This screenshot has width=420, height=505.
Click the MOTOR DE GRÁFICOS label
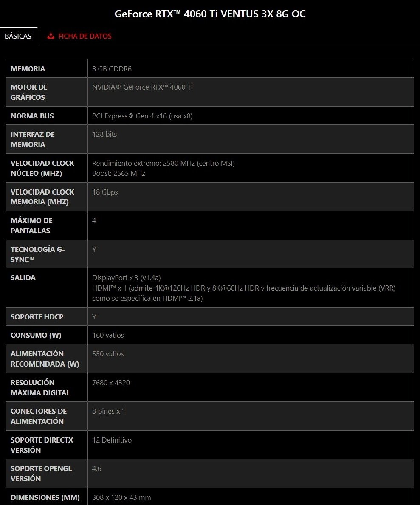[29, 92]
